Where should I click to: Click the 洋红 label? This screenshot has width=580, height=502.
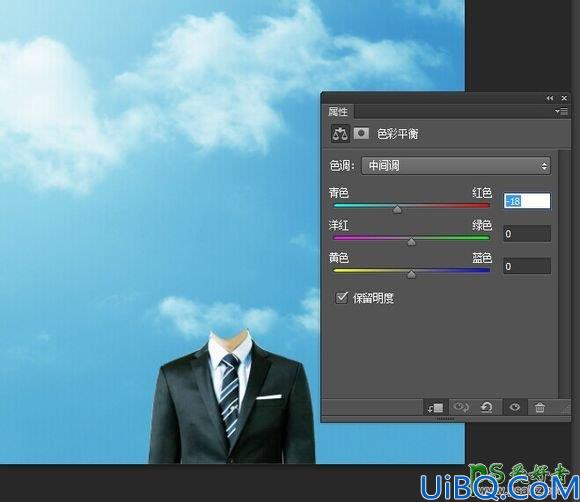click(x=339, y=225)
